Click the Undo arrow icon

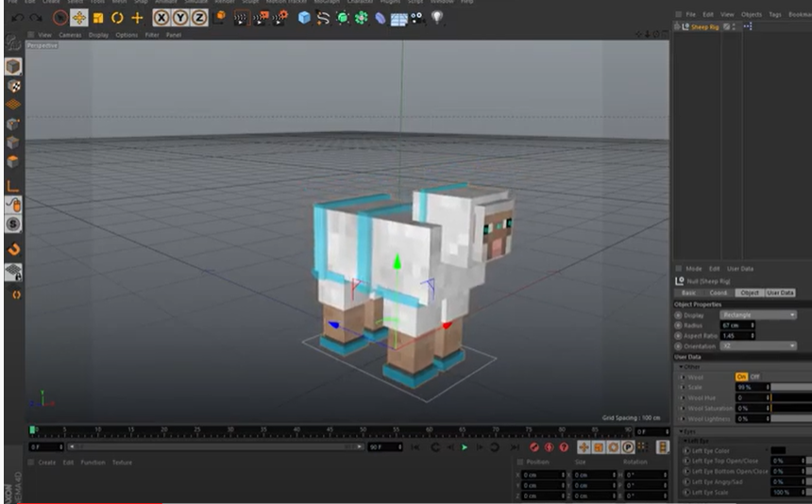click(17, 18)
